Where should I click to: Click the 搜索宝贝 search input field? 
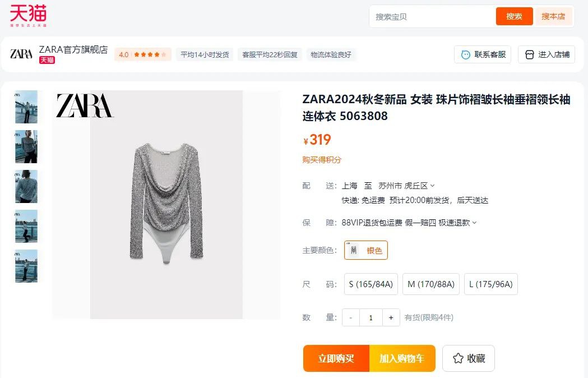(433, 16)
